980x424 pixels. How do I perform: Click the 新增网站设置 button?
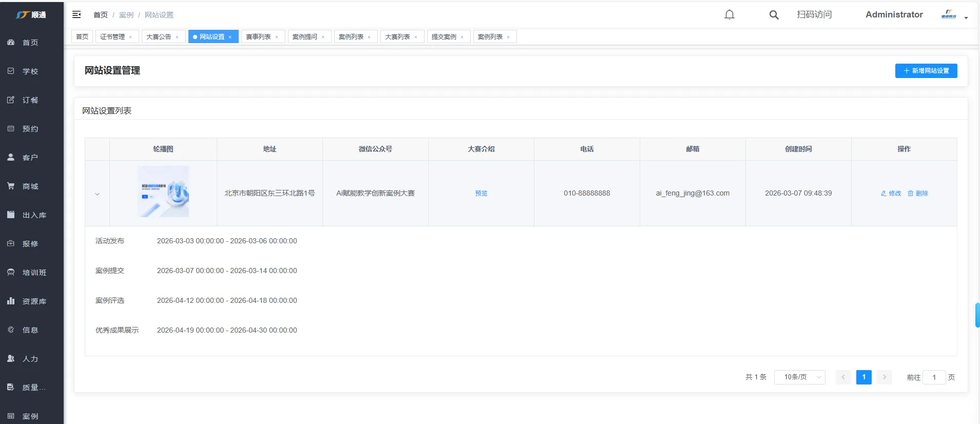tap(926, 71)
